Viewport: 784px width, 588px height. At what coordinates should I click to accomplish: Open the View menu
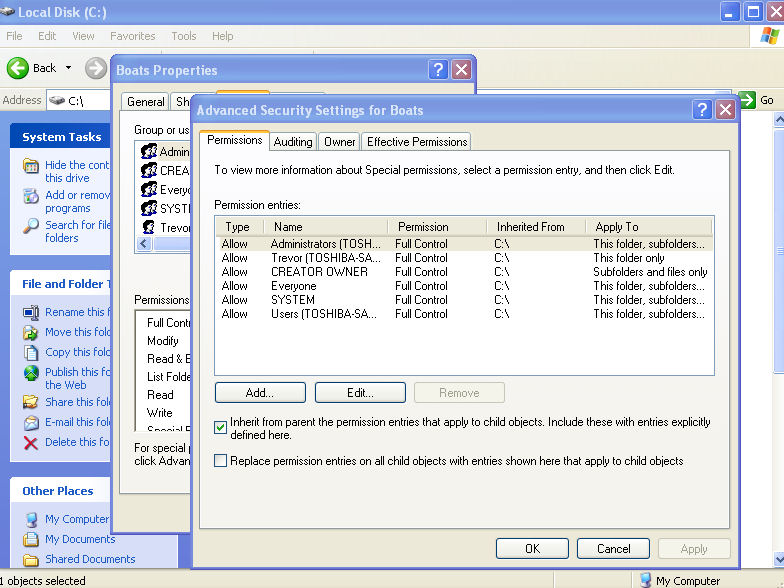pos(83,36)
